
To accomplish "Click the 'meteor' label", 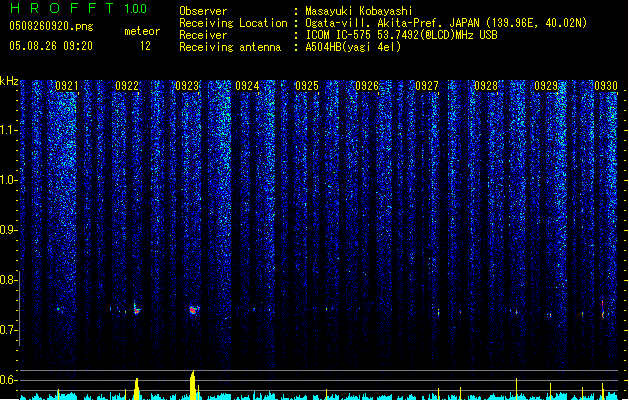I will pos(142,31).
